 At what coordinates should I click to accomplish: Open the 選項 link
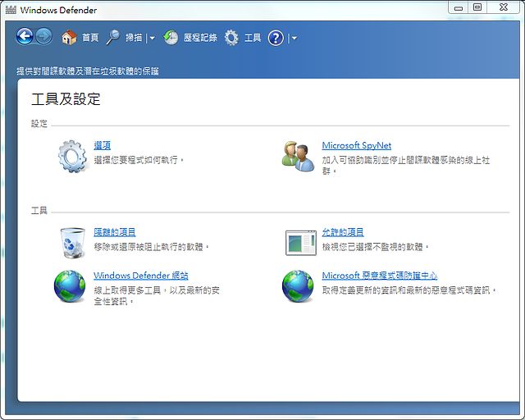pyautogui.click(x=102, y=145)
